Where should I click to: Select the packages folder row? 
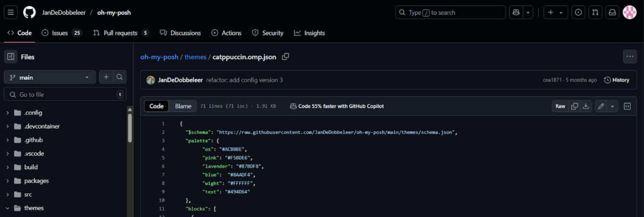pyautogui.click(x=65, y=181)
